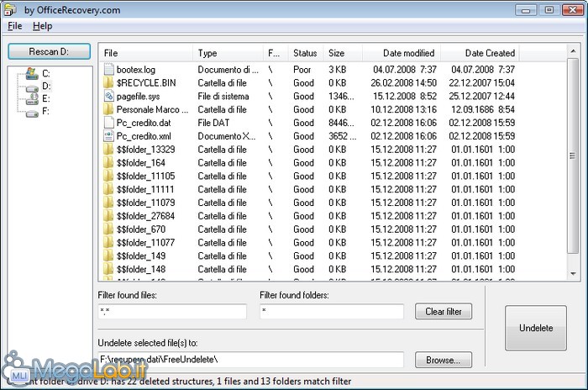
Task: Select drive D: in the tree
Action: pos(46,87)
